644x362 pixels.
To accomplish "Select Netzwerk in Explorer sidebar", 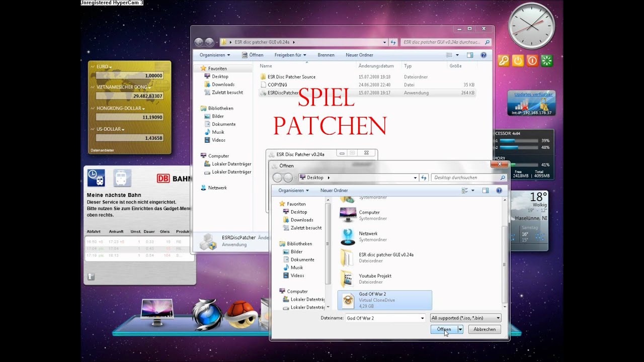I will click(x=217, y=188).
